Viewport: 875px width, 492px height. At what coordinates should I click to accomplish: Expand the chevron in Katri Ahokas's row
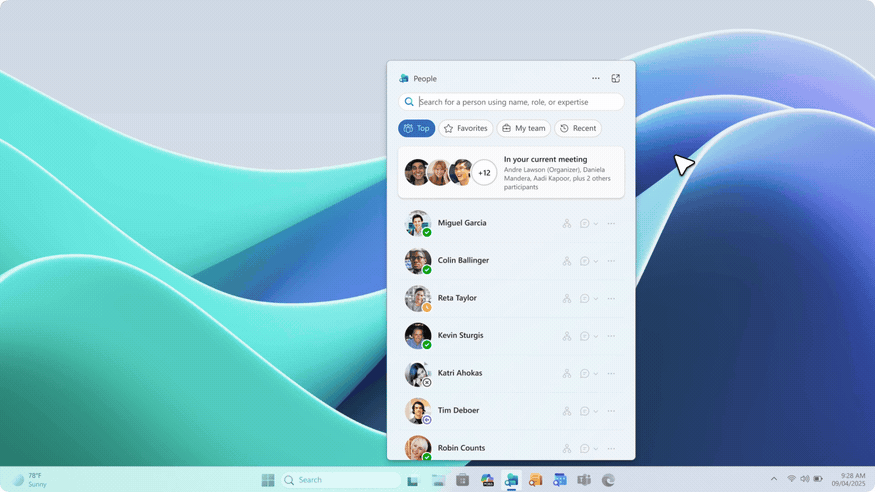pos(596,373)
